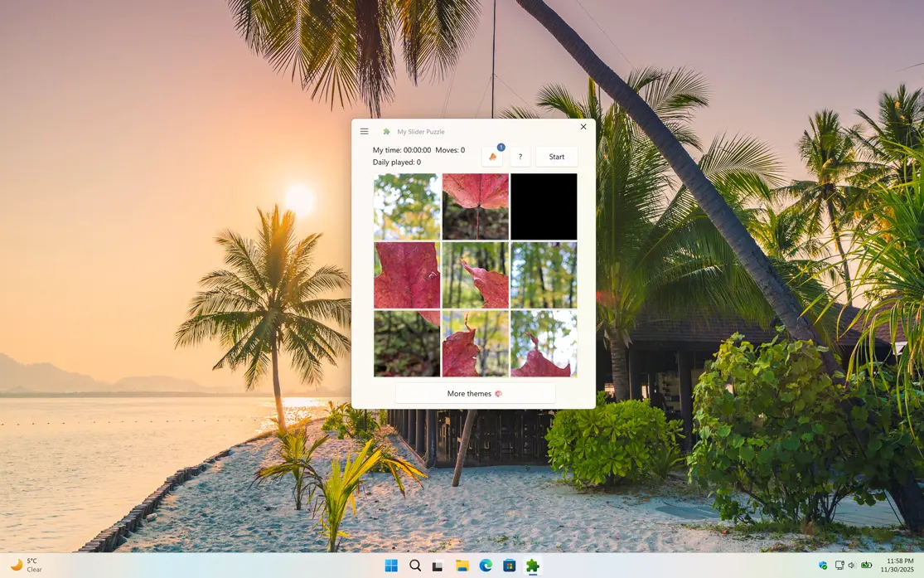The height and width of the screenshot is (578, 924).
Task: Open the hamburger menu in My Slider Puzzle
Action: point(364,131)
